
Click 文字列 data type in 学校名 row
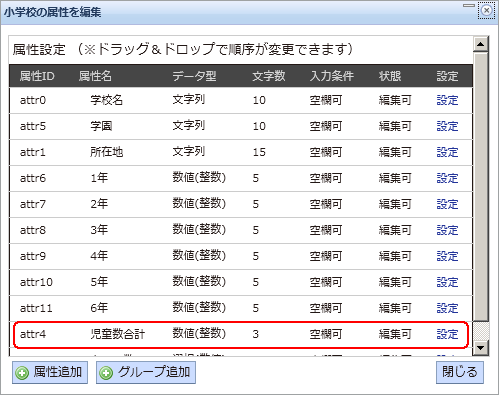tap(189, 100)
